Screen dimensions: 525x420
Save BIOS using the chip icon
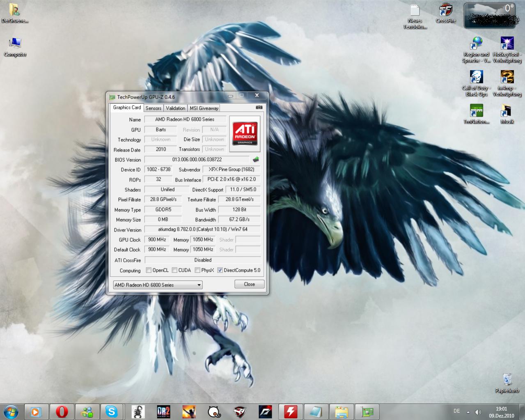[x=256, y=160]
